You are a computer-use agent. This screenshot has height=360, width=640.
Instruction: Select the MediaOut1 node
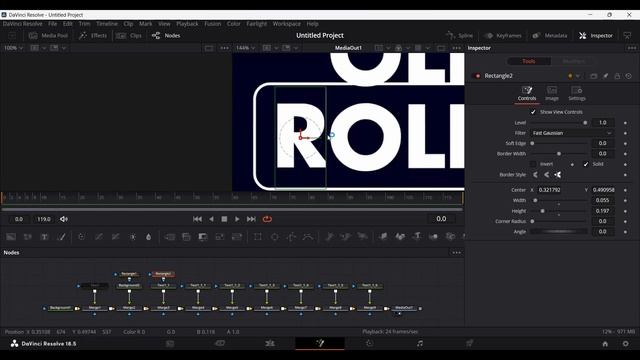tap(404, 308)
